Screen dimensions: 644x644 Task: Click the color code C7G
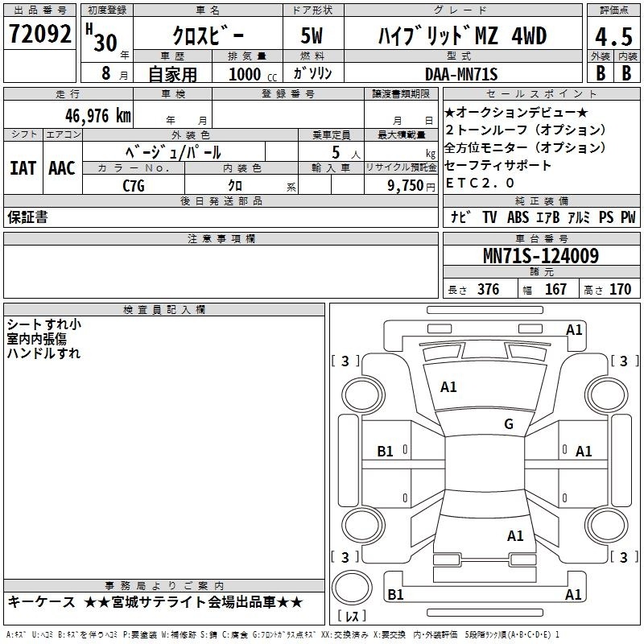pos(134,186)
